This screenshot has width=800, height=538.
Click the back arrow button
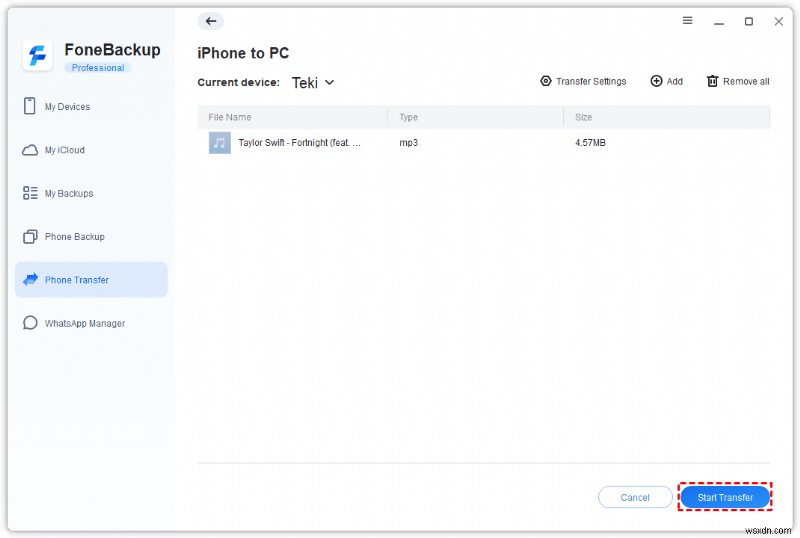[x=211, y=21]
